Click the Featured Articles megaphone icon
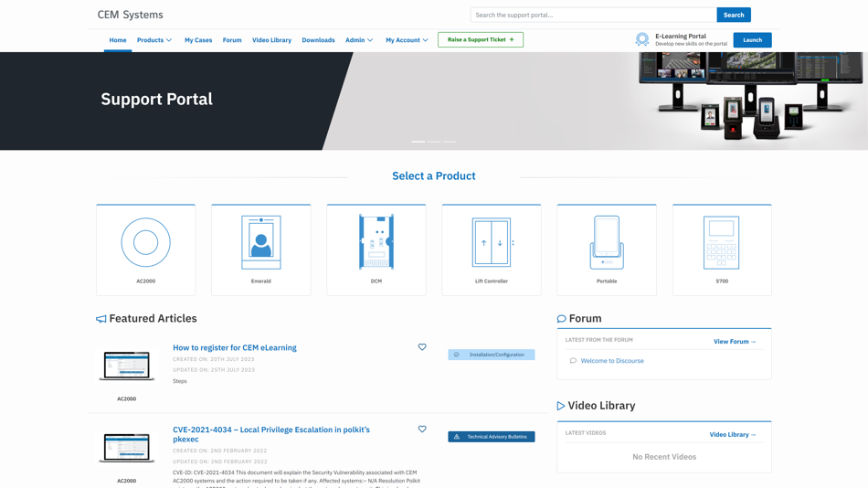The height and width of the screenshot is (488, 868). click(101, 319)
